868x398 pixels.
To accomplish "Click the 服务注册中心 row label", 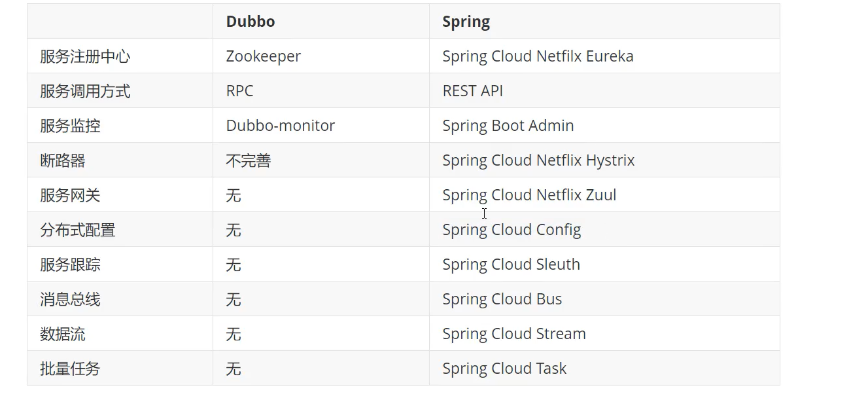I will (x=85, y=56).
